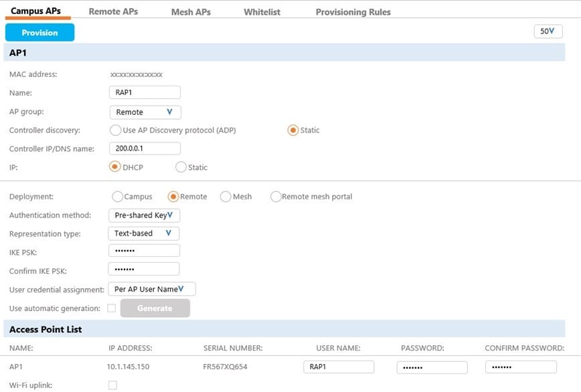
Task: Choose the Campus deployment option
Action: click(x=118, y=197)
